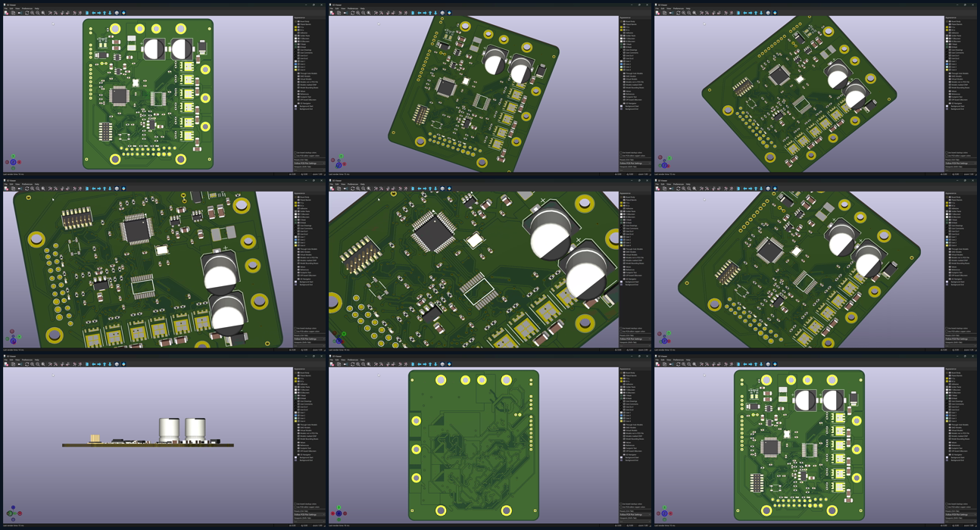Image resolution: width=980 pixels, height=530 pixels.
Task: Click Copy 3D image icon in top-left window
Action: (13, 13)
